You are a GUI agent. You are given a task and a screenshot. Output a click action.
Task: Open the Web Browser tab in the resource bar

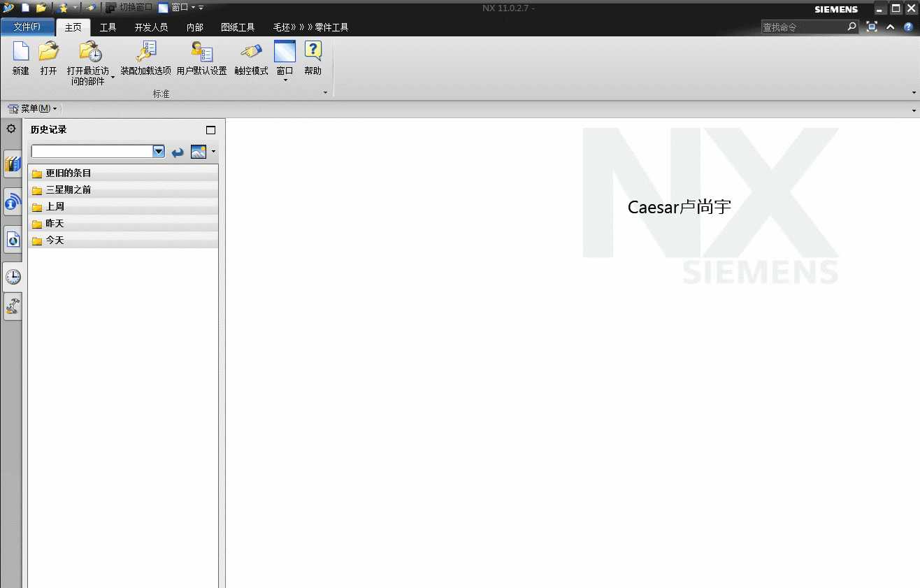click(13, 203)
